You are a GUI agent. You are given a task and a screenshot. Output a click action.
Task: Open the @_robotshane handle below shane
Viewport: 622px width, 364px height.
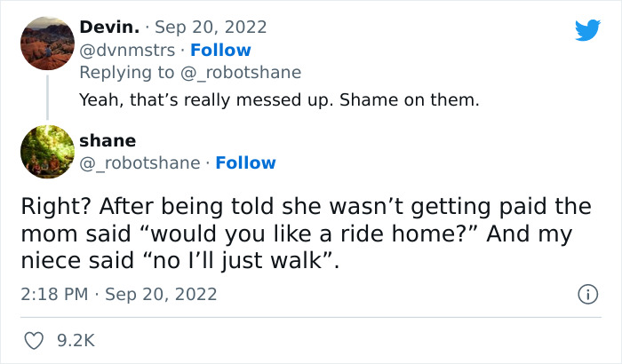(x=140, y=162)
